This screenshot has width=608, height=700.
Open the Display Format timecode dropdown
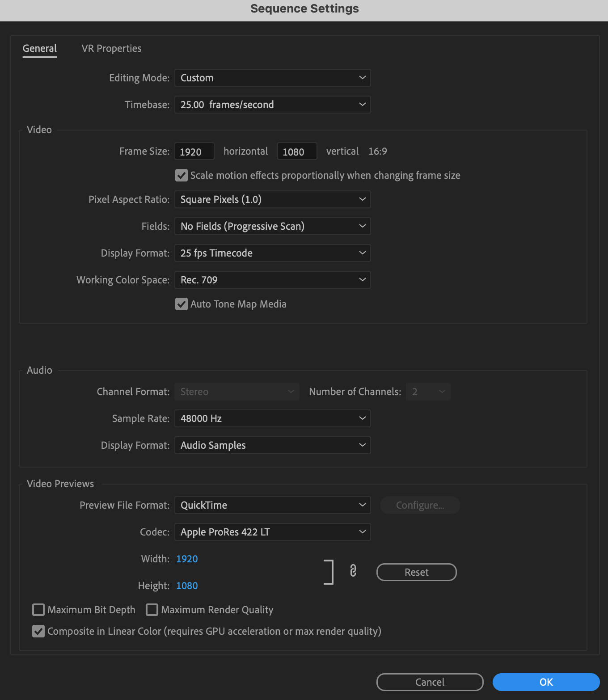[x=272, y=253]
